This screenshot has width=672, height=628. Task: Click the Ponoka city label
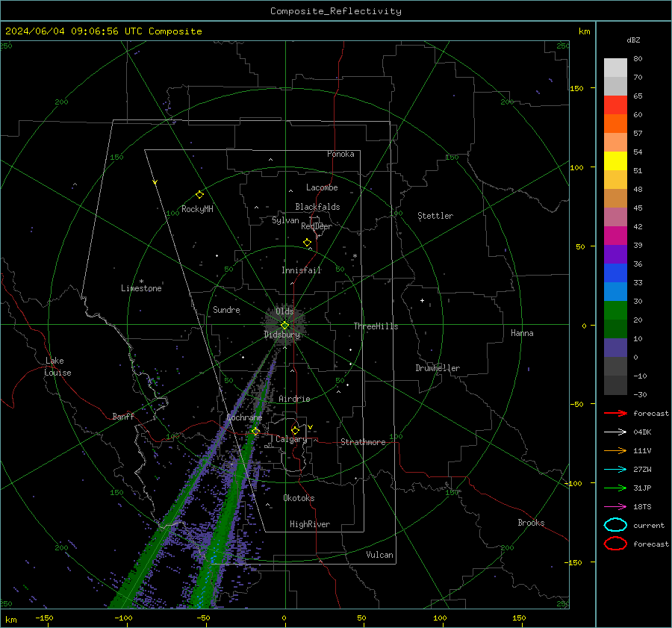coord(340,154)
